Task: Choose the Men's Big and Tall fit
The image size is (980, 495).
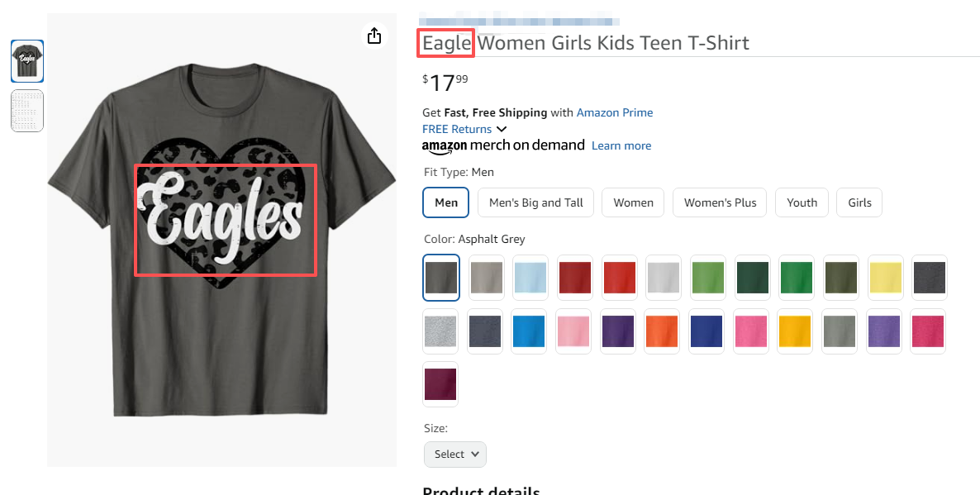Action: pyautogui.click(x=535, y=202)
